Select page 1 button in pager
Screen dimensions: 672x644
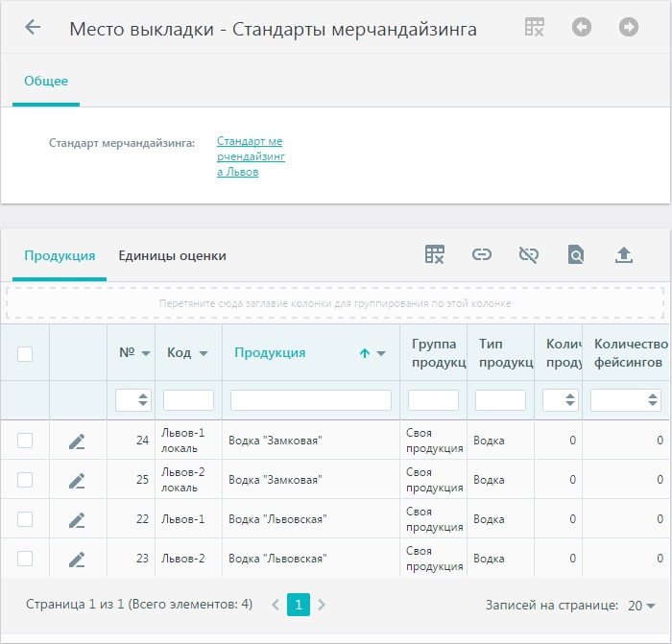(x=299, y=605)
